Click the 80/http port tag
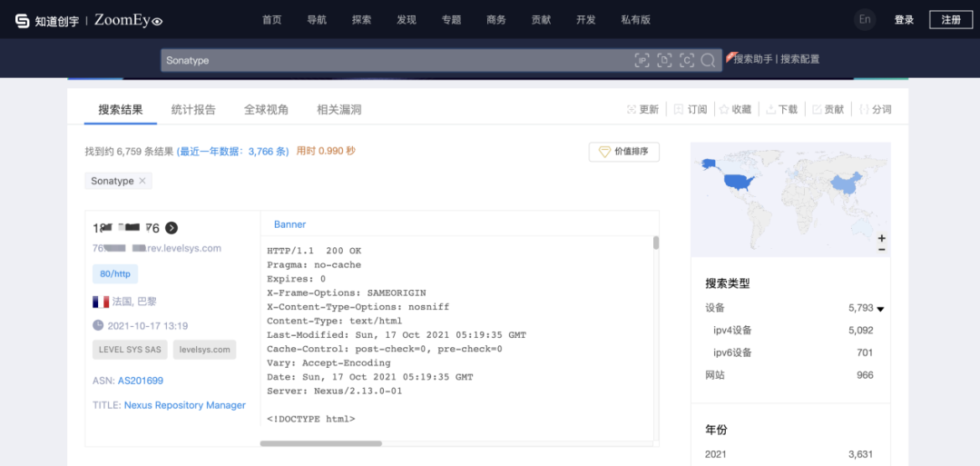This screenshot has height=466, width=980. [x=115, y=274]
